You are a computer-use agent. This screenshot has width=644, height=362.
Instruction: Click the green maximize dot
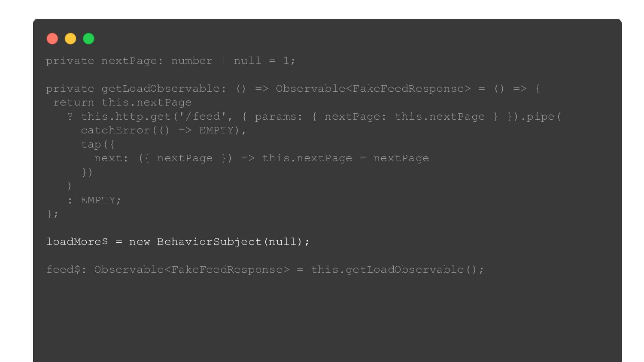tap(88, 39)
